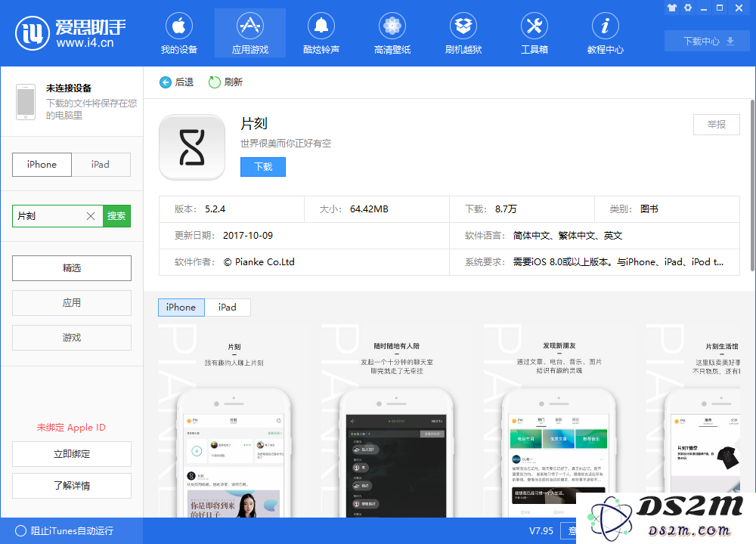Select the iPhone device tab in sidebar

pyautogui.click(x=42, y=165)
